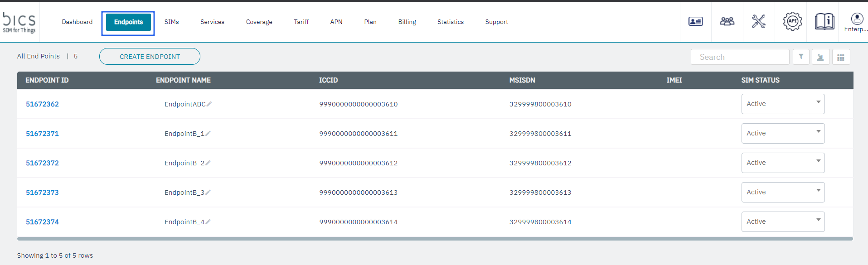This screenshot has height=265, width=868.
Task: Go to the Billing menu
Action: pos(407,22)
